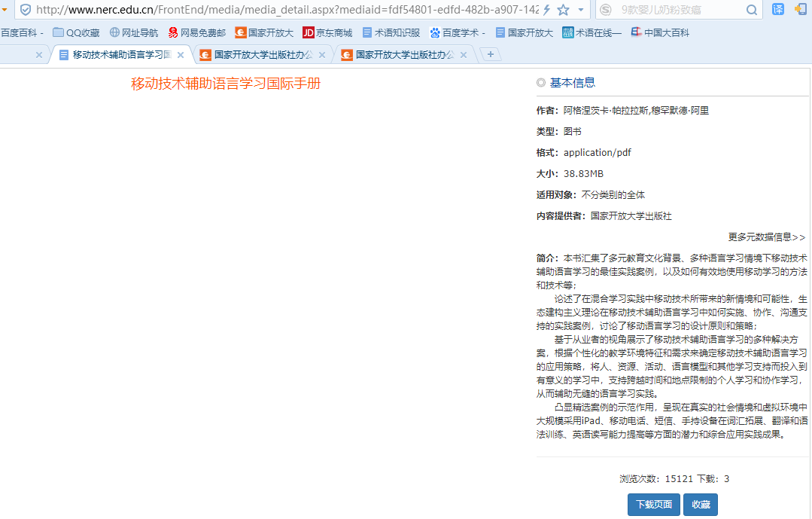
Task: Open the 京东商城 bookmark
Action: pos(327,33)
